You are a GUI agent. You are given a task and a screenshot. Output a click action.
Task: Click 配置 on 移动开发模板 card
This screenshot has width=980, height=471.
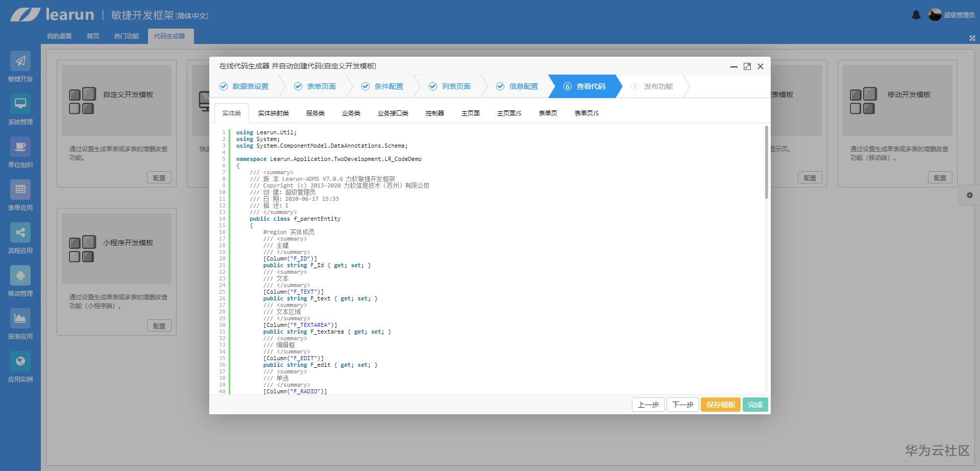(940, 178)
